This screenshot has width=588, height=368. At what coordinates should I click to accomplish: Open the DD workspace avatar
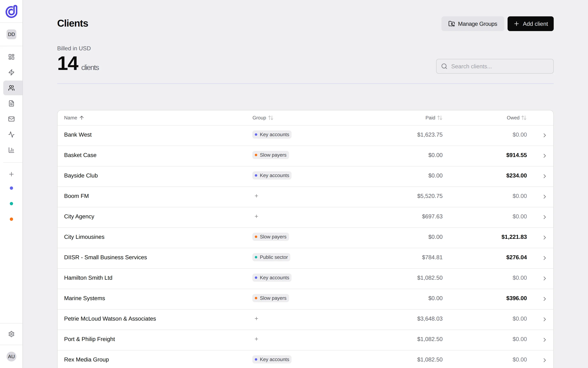(x=11, y=34)
